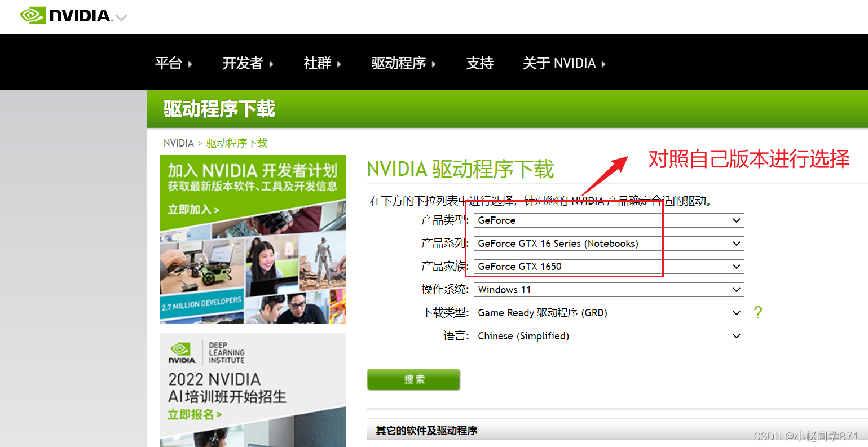
Task: Click the NVIDIA logo at top left
Action: pyautogui.click(x=66, y=15)
